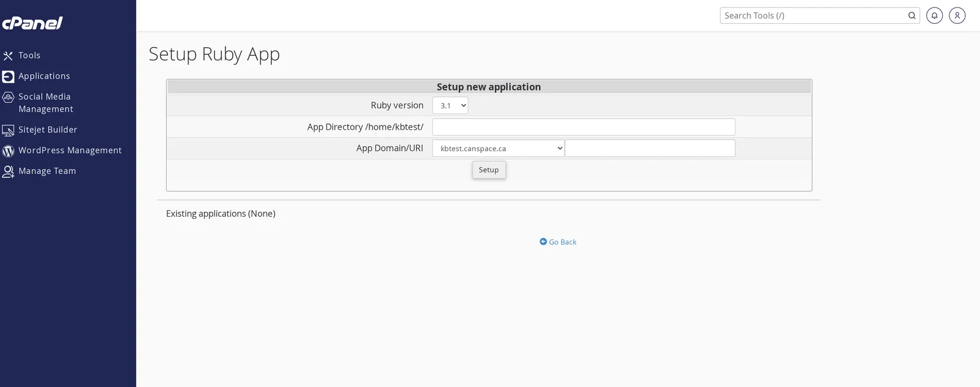Focus the App Directory input field

coord(584,127)
